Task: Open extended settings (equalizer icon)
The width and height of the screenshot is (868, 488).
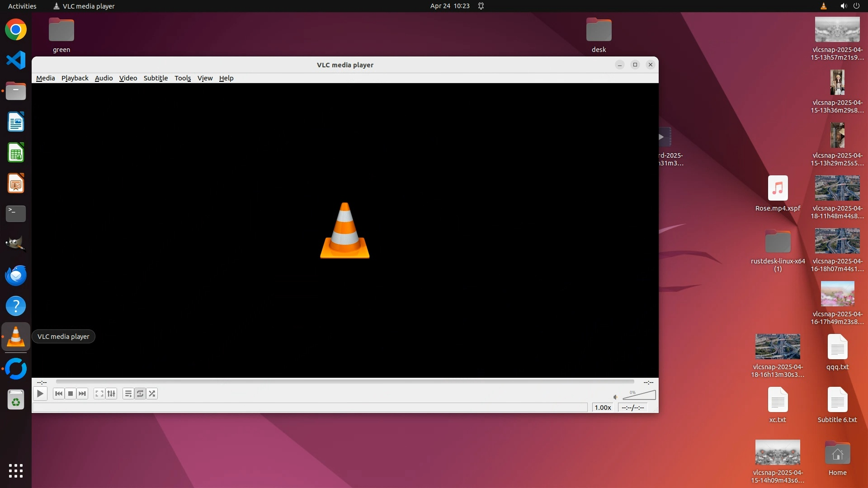Action: point(111,394)
